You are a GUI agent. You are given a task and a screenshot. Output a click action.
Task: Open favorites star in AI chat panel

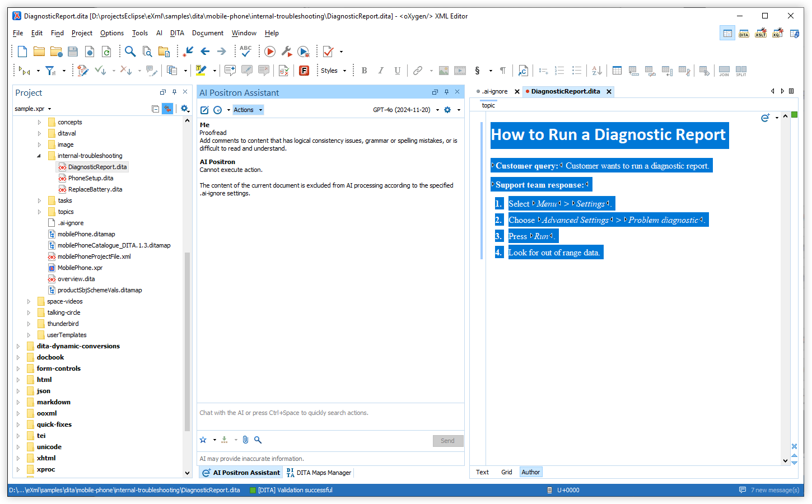coord(203,440)
